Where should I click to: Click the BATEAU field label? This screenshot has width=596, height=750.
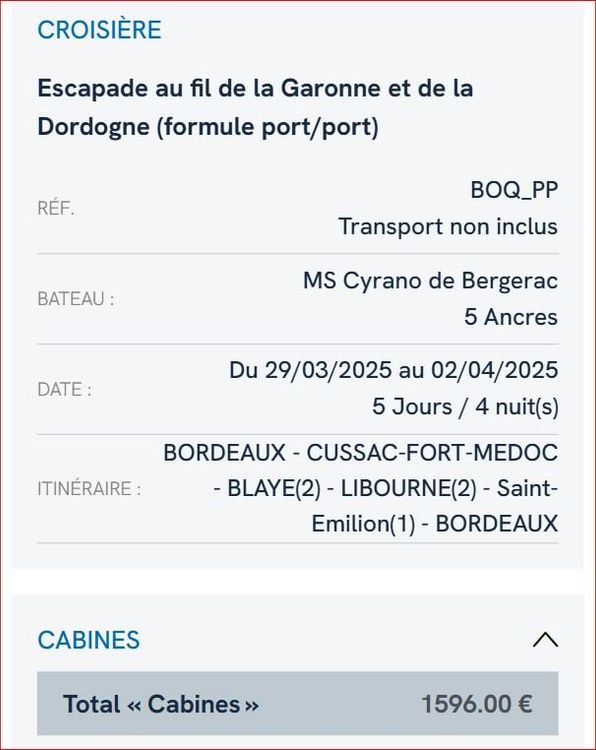[x=76, y=299]
